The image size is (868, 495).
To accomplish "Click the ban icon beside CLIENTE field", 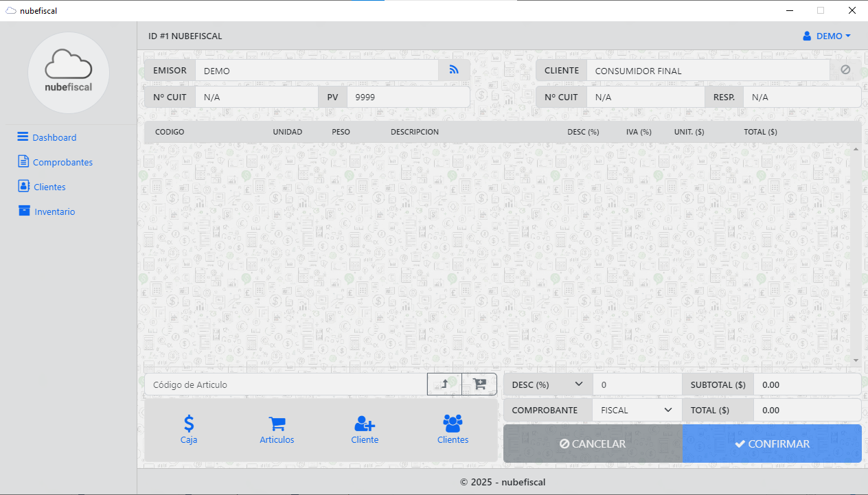I will tap(845, 70).
